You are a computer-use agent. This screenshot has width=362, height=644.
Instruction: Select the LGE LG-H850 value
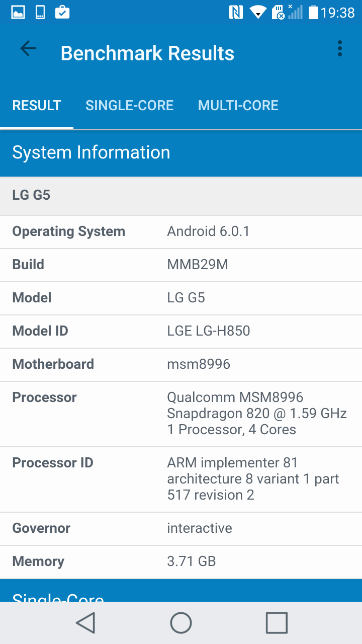pyautogui.click(x=209, y=331)
